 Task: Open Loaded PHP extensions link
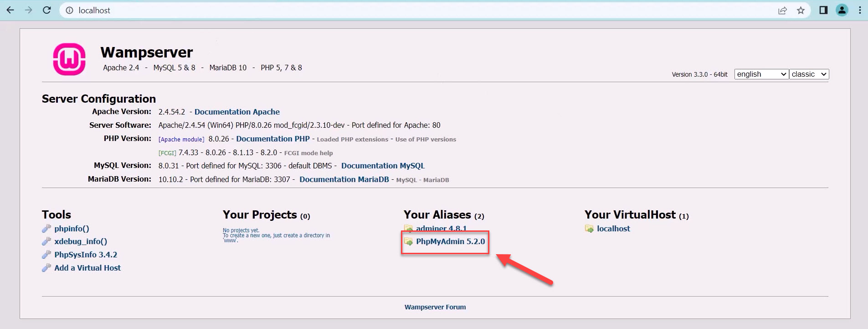point(352,139)
